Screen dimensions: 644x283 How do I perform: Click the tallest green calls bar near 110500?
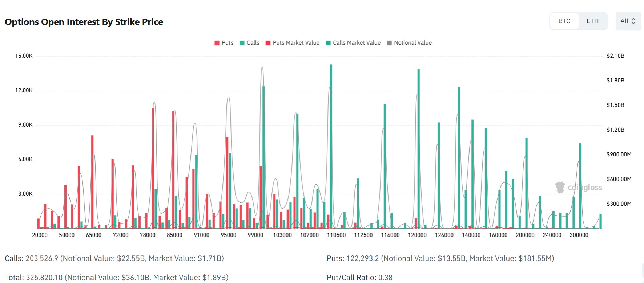coord(331,146)
